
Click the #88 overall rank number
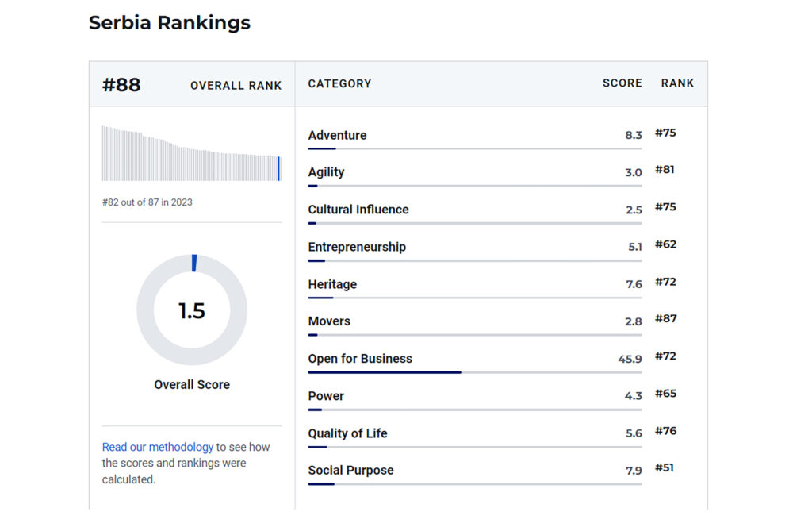[x=121, y=85]
